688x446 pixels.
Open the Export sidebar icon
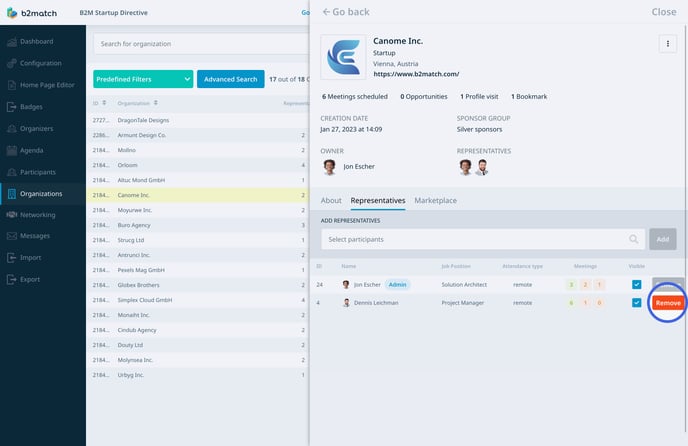pyautogui.click(x=12, y=279)
